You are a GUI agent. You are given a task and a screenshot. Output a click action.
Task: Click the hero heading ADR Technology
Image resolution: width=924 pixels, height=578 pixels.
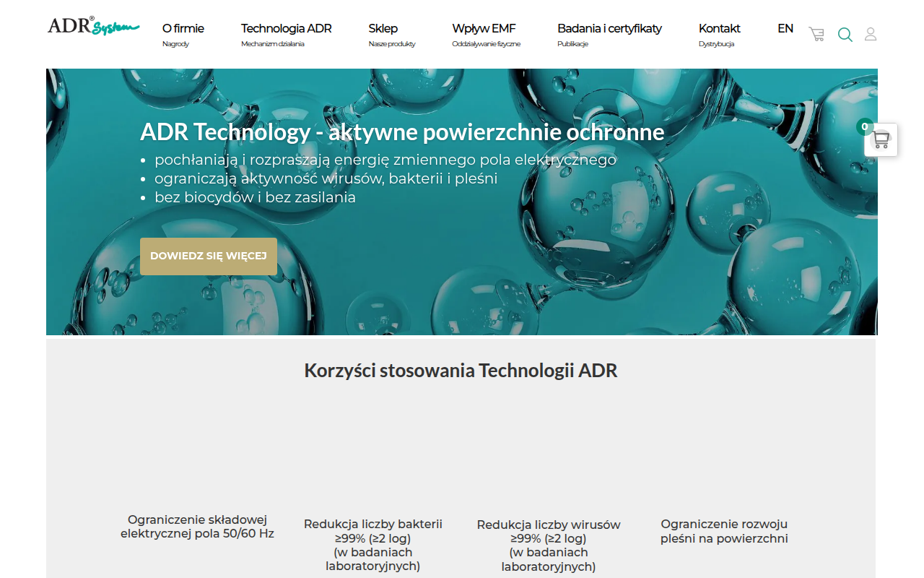point(402,132)
